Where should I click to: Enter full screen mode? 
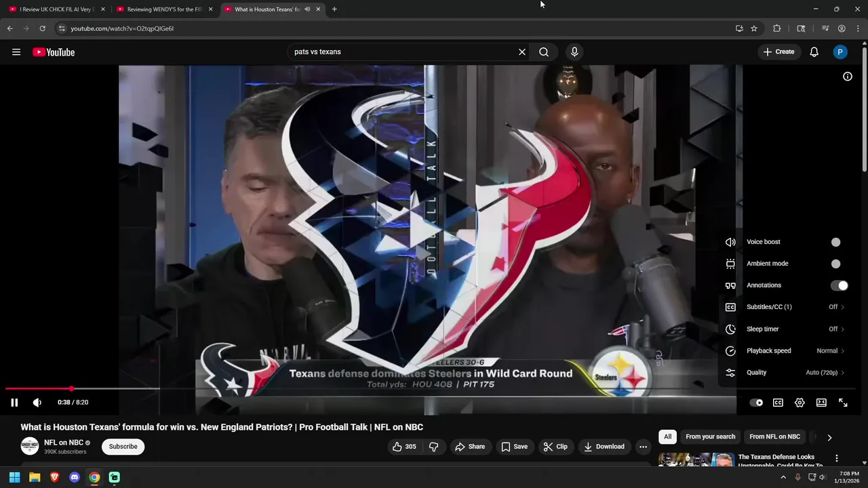[843, 403]
